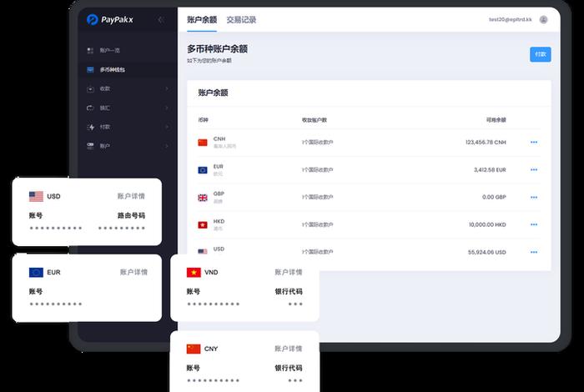This screenshot has width=584, height=392.
Task: Click the PayPakx logo icon
Action: 93,19
